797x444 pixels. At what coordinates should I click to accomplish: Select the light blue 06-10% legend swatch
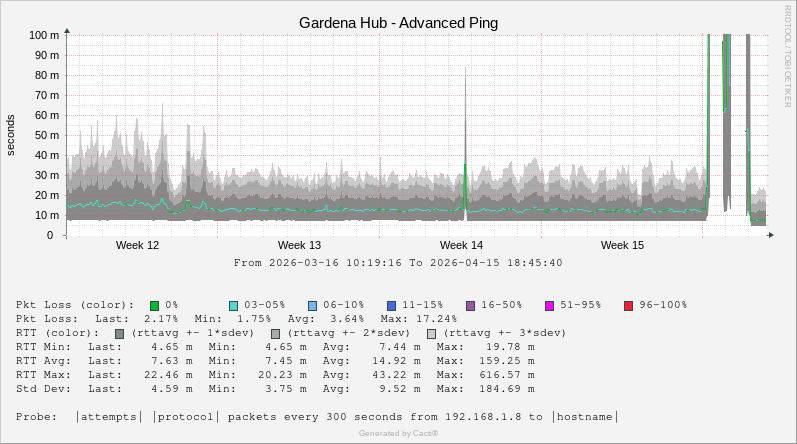[312, 305]
